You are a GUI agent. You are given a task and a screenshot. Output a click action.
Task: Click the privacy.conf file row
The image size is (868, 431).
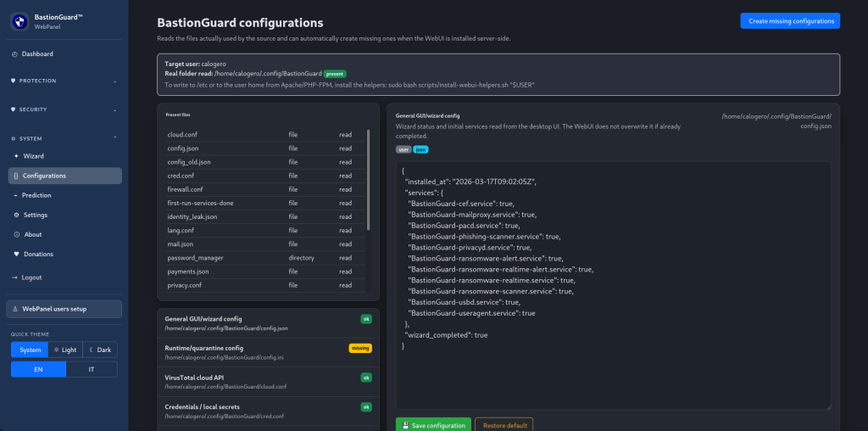pyautogui.click(x=265, y=285)
